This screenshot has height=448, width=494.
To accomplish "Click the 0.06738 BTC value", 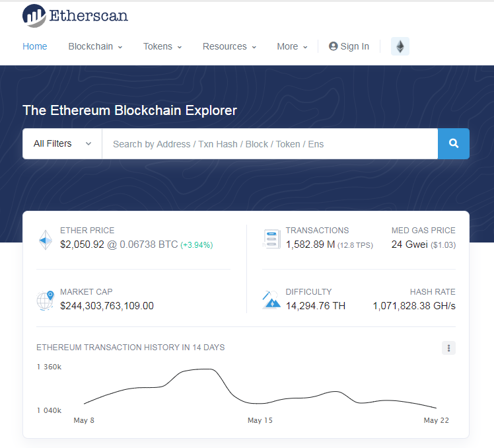I will 149,244.
